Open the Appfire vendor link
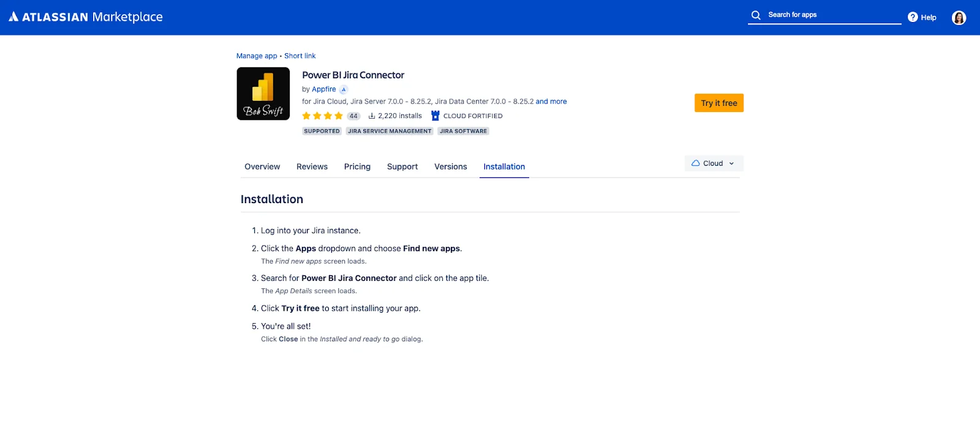Image resolution: width=980 pixels, height=432 pixels. click(x=324, y=89)
